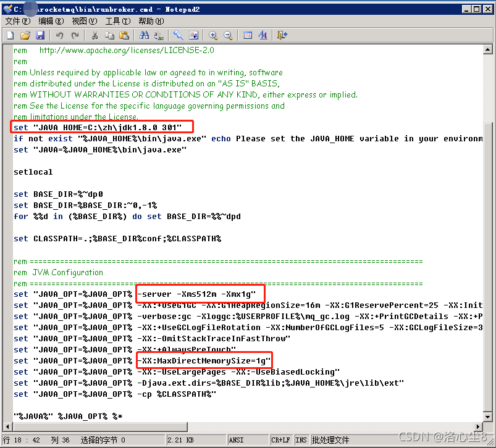The height and width of the screenshot is (448, 496).
Task: Click the New document toolbar icon
Action: [11, 35]
